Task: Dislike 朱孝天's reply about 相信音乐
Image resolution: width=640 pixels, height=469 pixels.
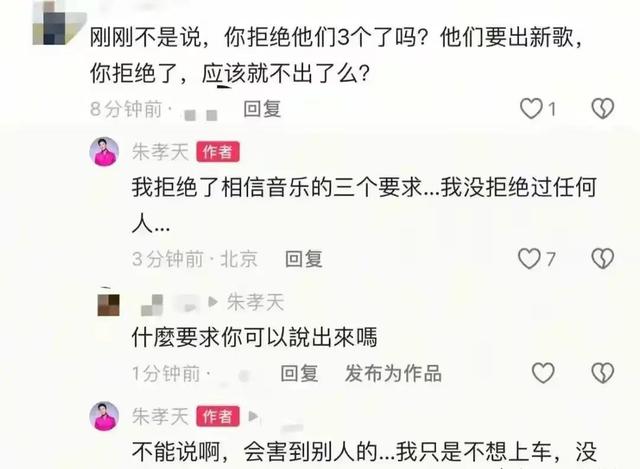Action: click(603, 259)
